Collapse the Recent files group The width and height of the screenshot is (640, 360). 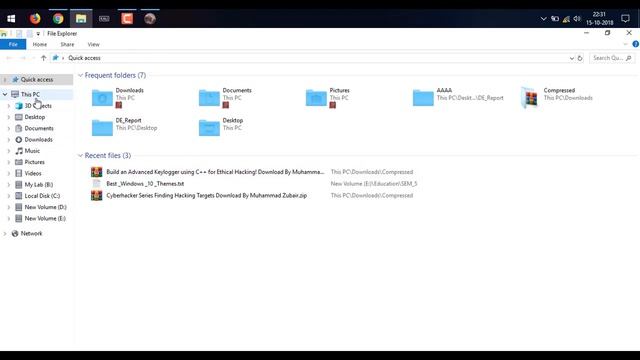(80, 156)
